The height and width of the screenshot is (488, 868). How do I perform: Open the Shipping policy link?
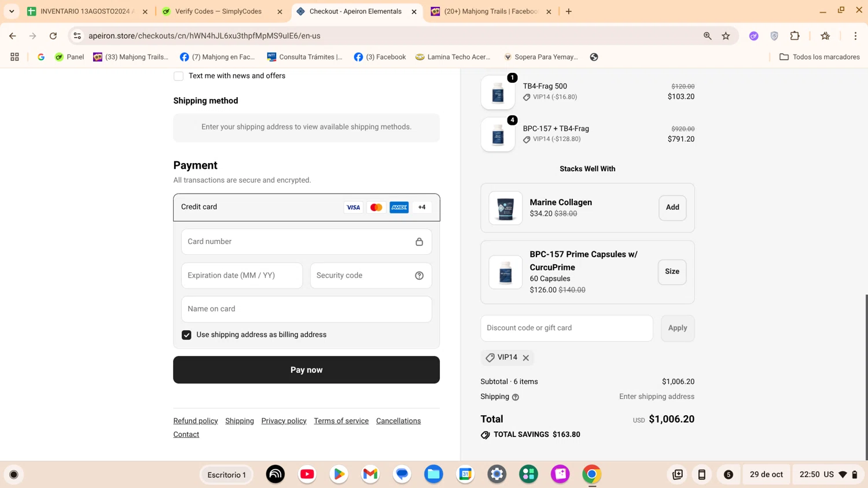pyautogui.click(x=240, y=421)
